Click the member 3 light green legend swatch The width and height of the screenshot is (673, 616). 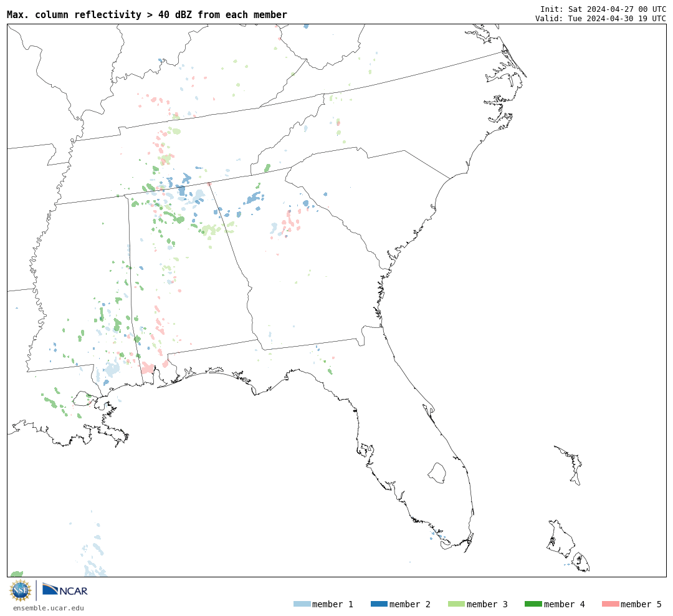pyautogui.click(x=456, y=604)
